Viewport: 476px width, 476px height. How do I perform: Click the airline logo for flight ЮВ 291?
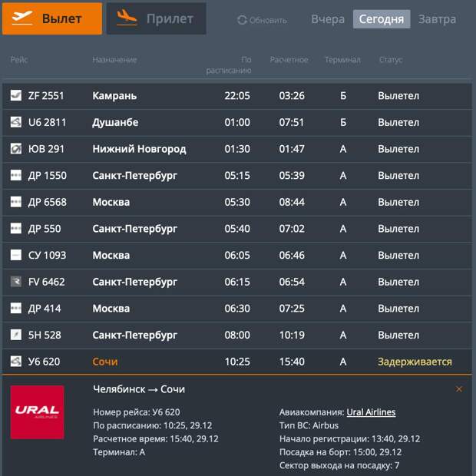[x=16, y=149]
